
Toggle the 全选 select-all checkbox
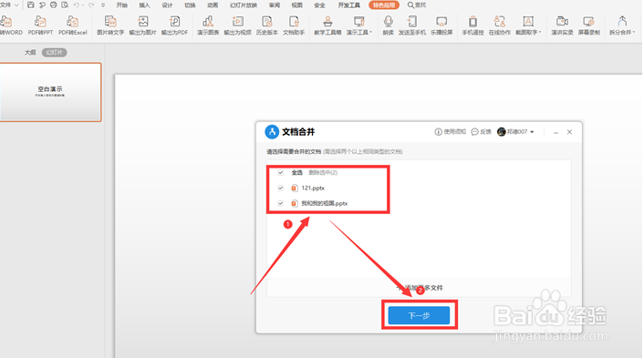click(x=281, y=173)
